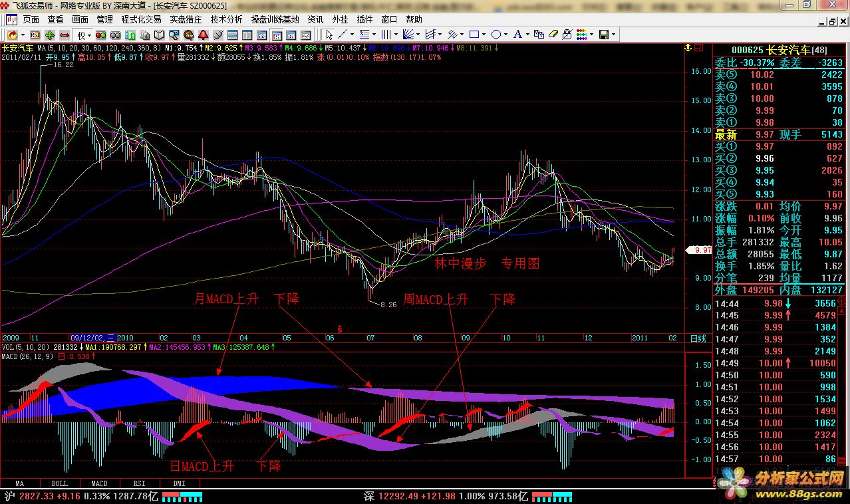This screenshot has height=504, width=850.
Task: Click stock code 000625 in quote panel
Action: coord(747,50)
